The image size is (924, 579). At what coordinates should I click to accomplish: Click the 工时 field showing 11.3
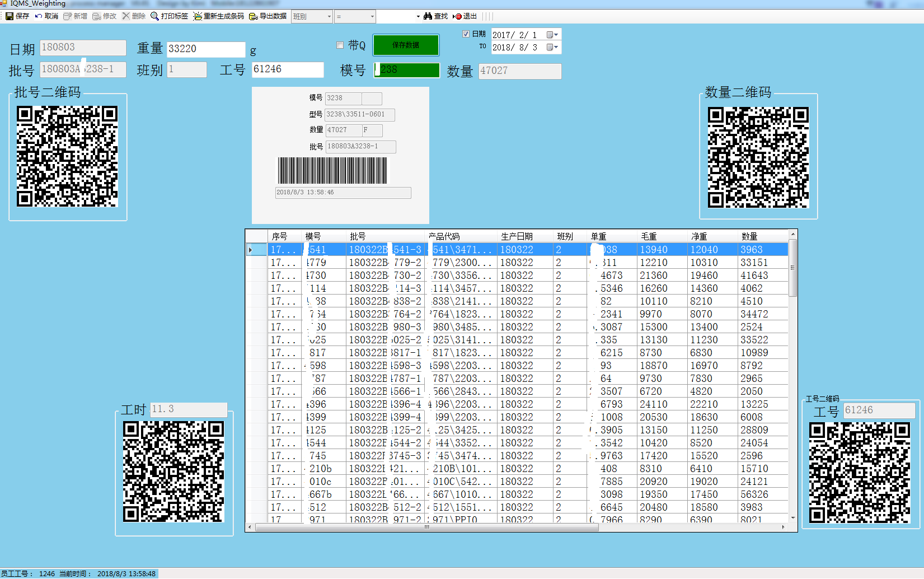pos(189,409)
